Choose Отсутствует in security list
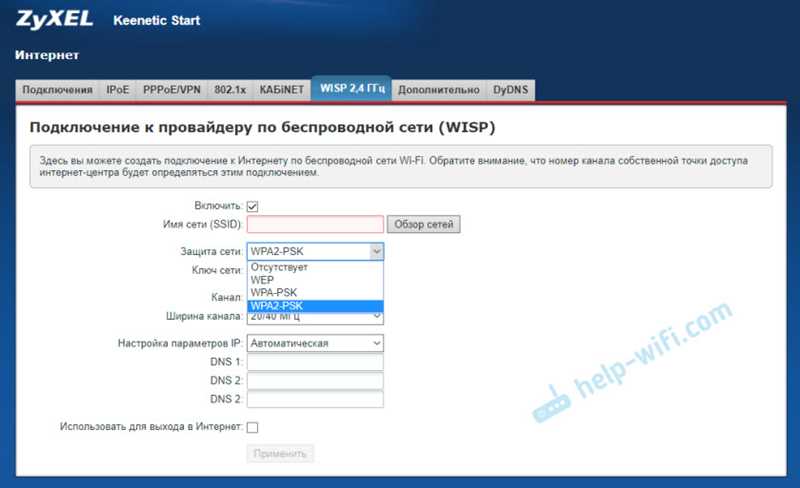 tap(315, 267)
